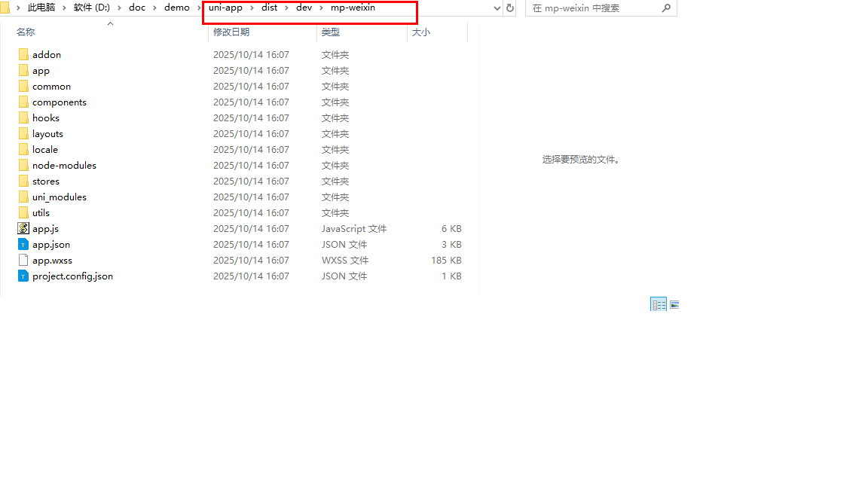Click the hooks folder icon
The width and height of the screenshot is (868, 488).
click(23, 117)
